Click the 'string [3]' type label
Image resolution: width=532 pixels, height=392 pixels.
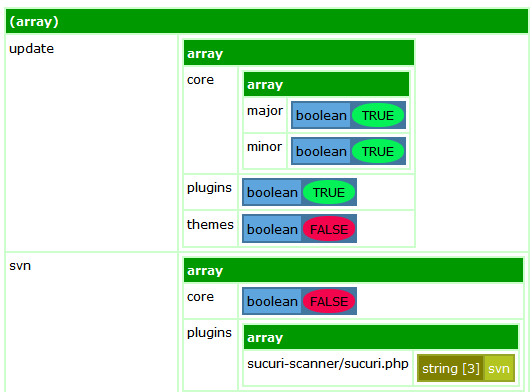coord(451,368)
